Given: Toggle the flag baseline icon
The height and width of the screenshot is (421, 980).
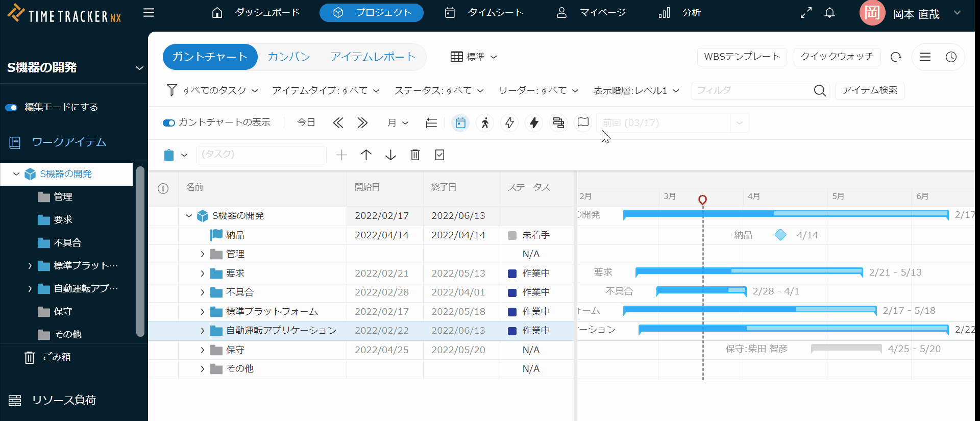Looking at the screenshot, I should 583,122.
